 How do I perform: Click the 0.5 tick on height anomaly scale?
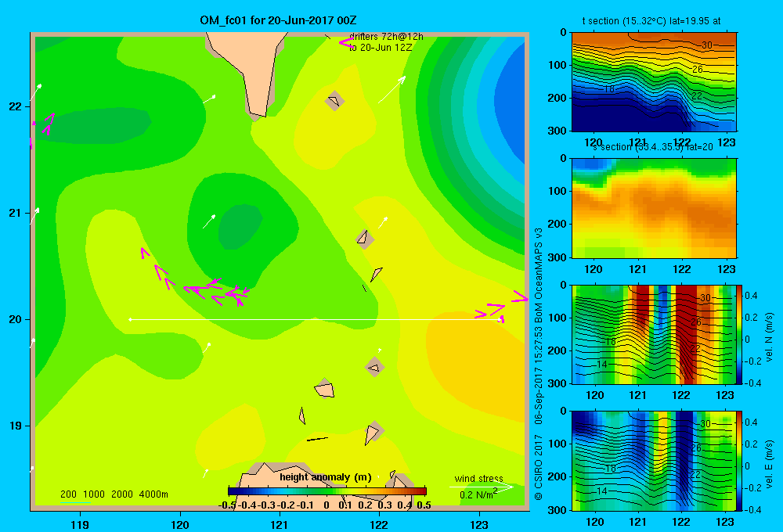(x=424, y=505)
